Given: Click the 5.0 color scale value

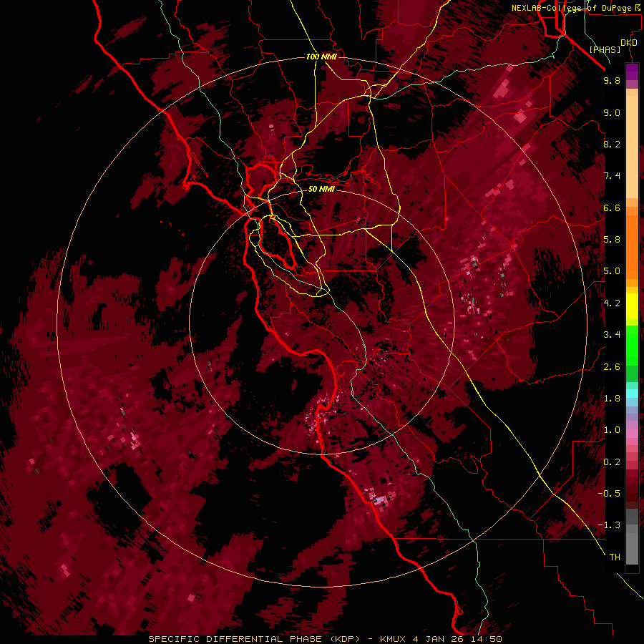Looking at the screenshot, I should click(612, 271).
